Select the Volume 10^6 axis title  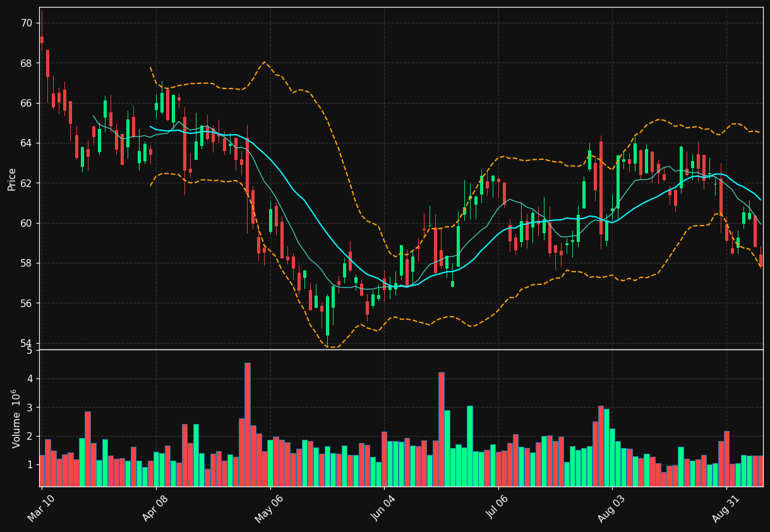coord(16,418)
